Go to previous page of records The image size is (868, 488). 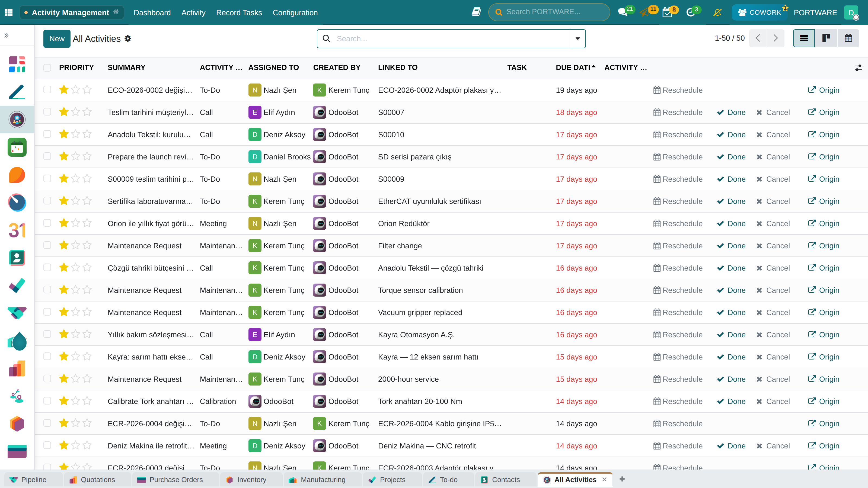pyautogui.click(x=758, y=38)
